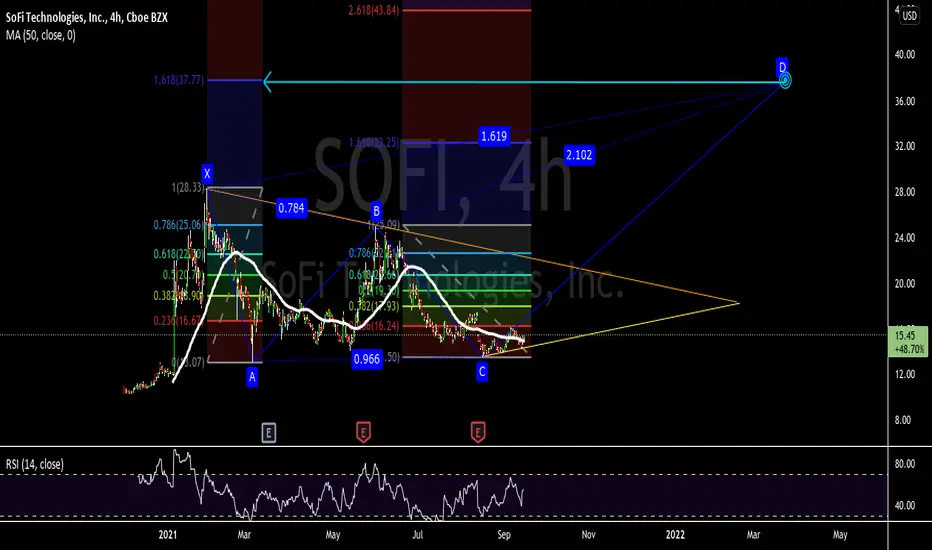Click the 8.00 price axis label

[x=902, y=420]
